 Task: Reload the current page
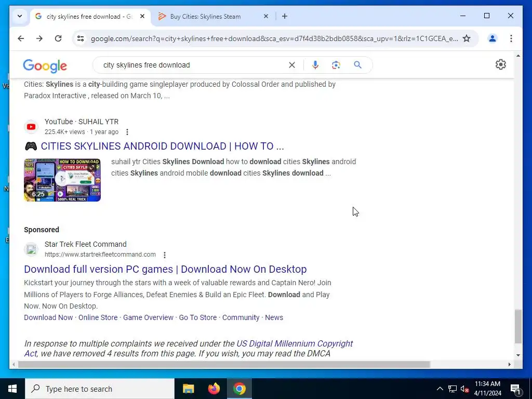tap(58, 38)
